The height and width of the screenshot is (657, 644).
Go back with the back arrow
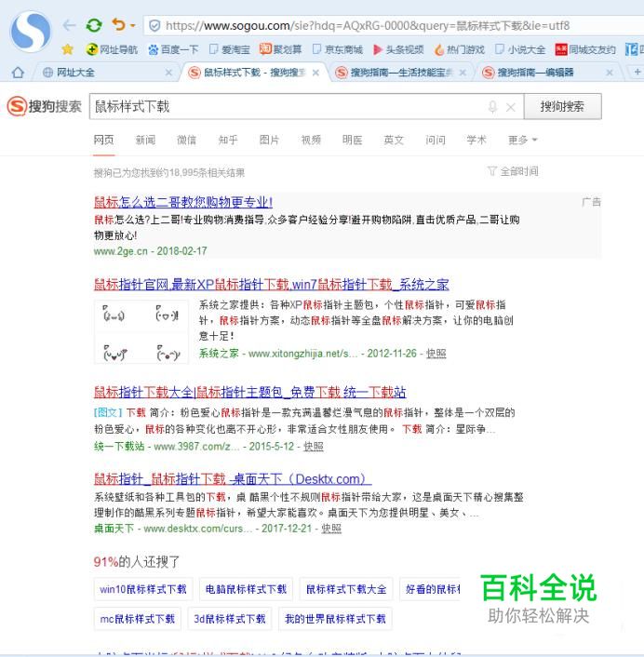69,25
